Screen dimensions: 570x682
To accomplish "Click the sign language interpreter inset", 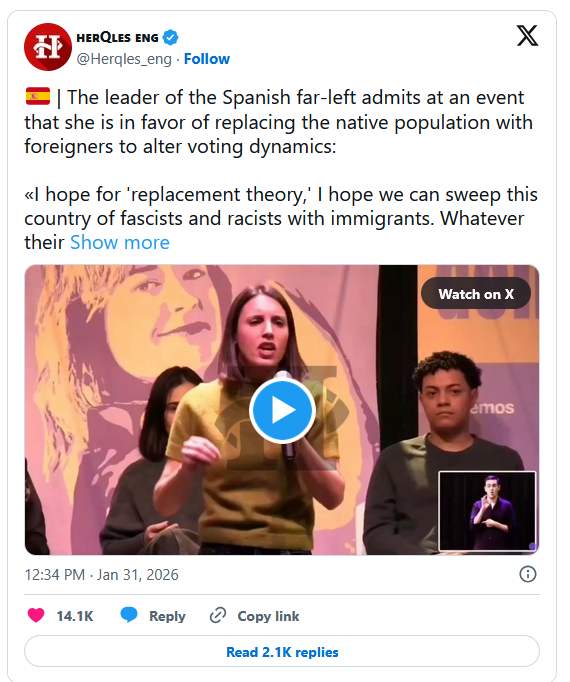I will point(487,512).
